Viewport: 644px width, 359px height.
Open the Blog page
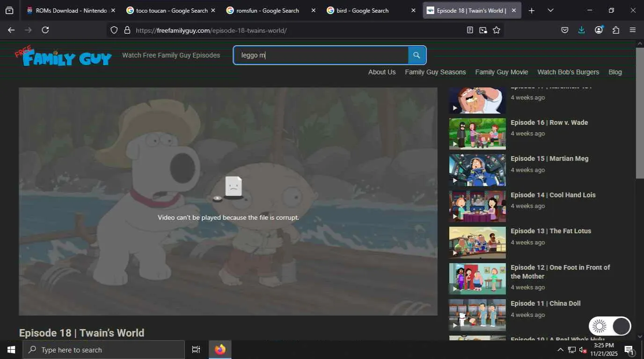point(615,72)
